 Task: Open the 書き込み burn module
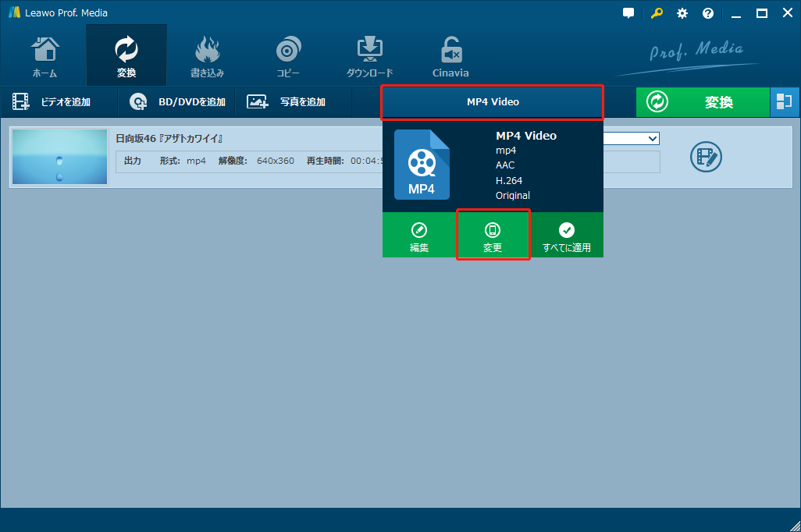(x=207, y=56)
